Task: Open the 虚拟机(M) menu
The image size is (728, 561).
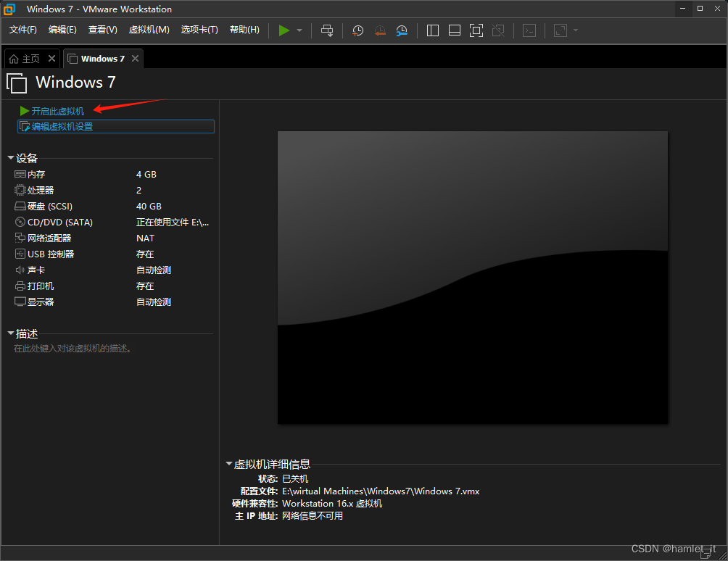Action: point(149,30)
